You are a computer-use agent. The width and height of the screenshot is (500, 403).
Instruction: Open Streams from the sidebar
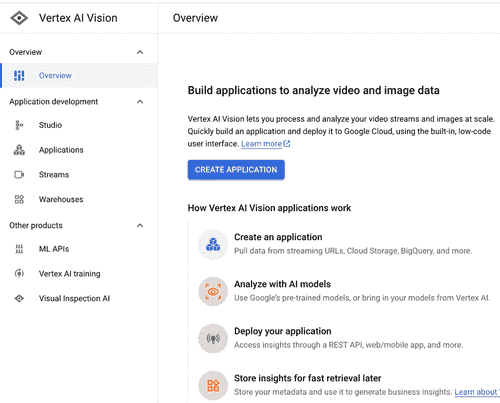pos(79,175)
